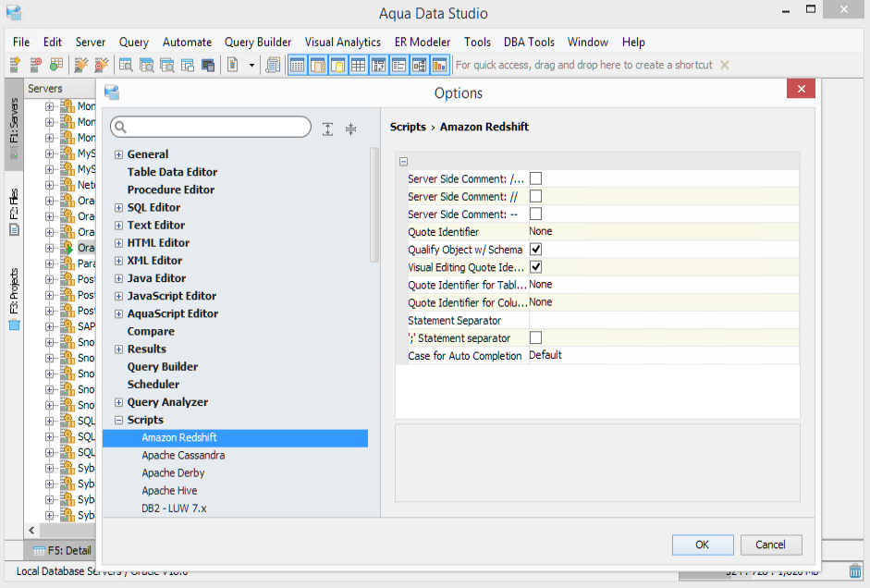
Task: Click the OK button
Action: (x=702, y=545)
